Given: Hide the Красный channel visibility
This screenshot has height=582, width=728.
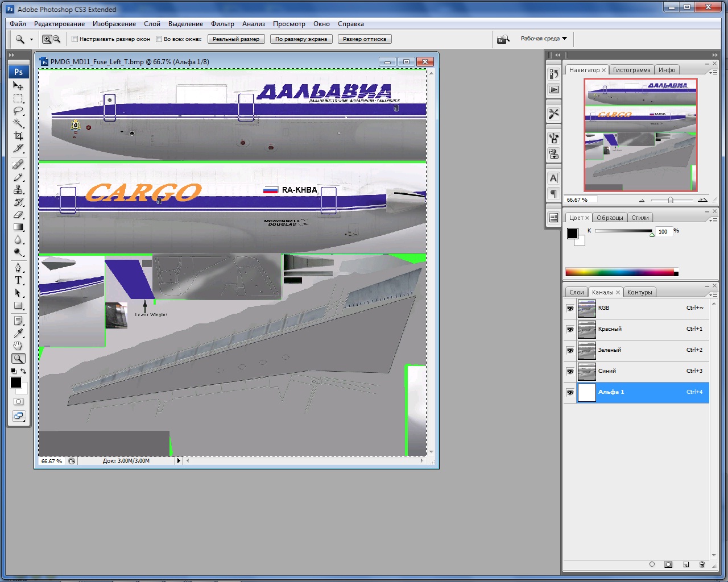Looking at the screenshot, I should (x=570, y=329).
